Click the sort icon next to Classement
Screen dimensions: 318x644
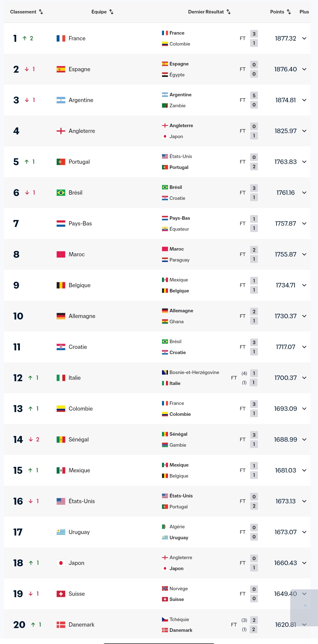click(41, 11)
